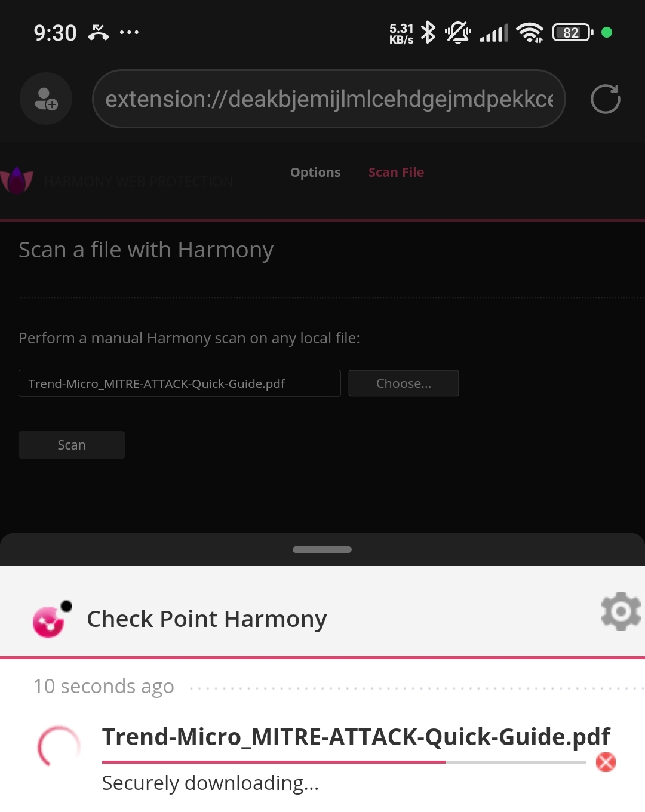Tap the loading spinner beside the PDF
Screen dimensions: 645x812
[59, 747]
